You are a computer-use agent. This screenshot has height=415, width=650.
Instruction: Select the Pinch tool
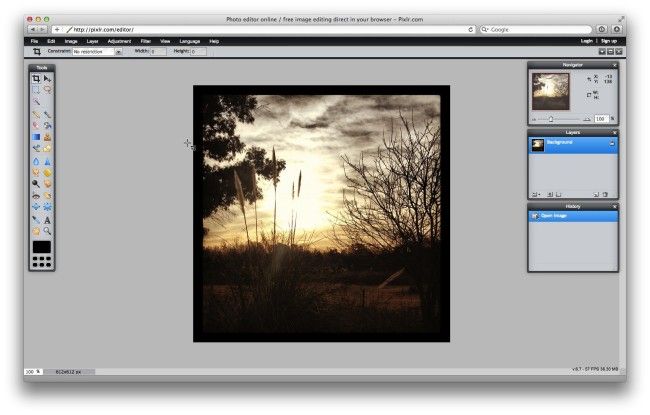pos(48,206)
